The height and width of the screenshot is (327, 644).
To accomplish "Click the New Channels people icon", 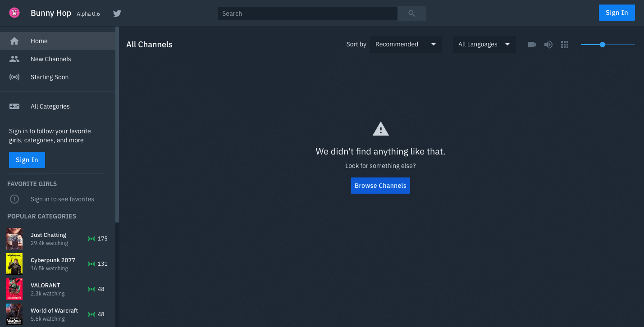I will coord(14,59).
